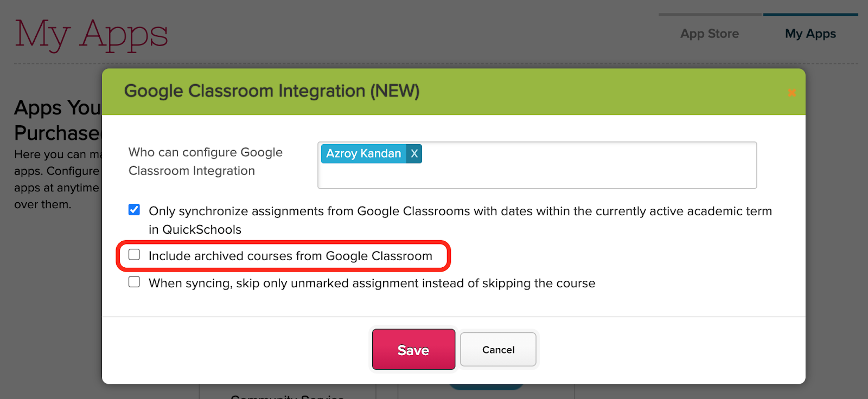Screen dimensions: 868x399
Task: Open the My Apps tab
Action: click(810, 34)
